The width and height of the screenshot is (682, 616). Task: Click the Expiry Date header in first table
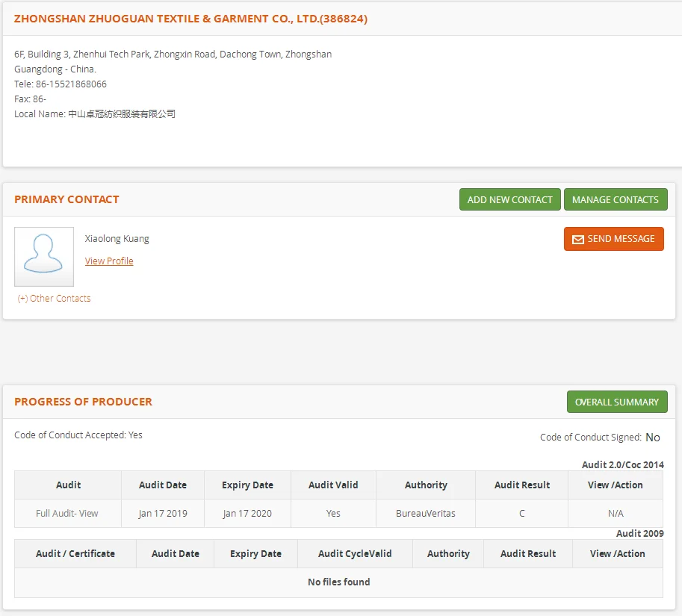tap(247, 485)
